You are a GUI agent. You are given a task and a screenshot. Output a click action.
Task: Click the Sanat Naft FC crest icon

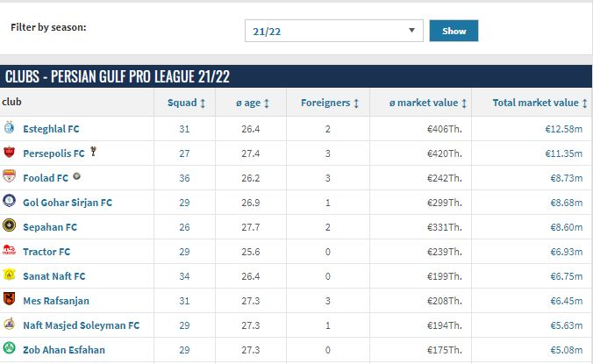(x=10, y=276)
